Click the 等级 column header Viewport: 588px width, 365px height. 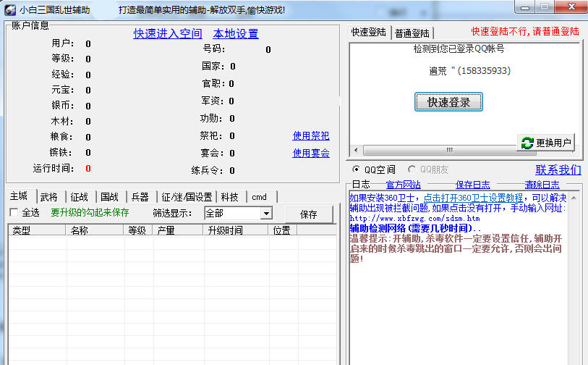coord(137,230)
